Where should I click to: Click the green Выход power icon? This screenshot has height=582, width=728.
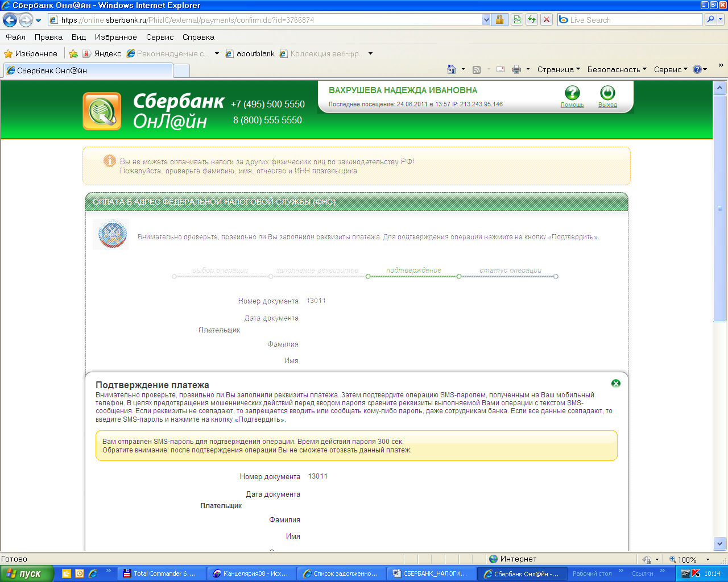[607, 93]
